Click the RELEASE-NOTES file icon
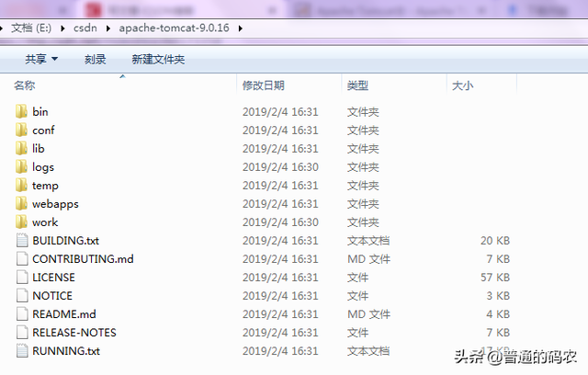588x375 pixels. click(x=22, y=332)
